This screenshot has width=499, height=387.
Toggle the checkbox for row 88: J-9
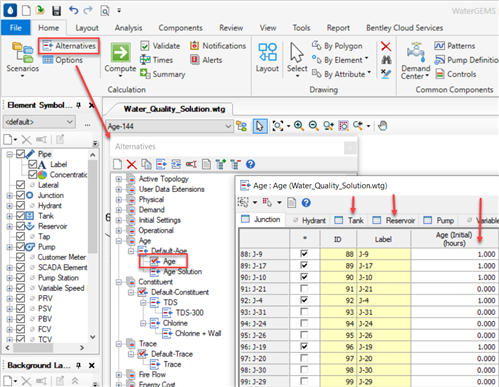click(304, 254)
